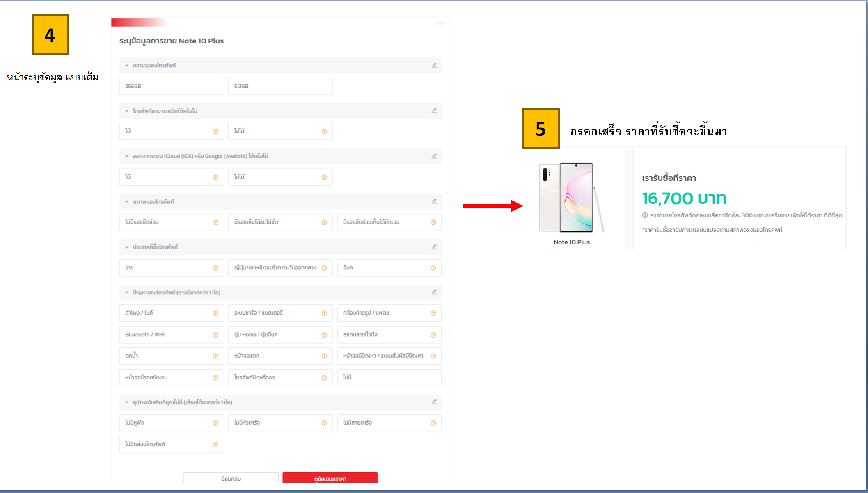The height and width of the screenshot is (493, 868).
Task: Open help icon on 'ไม่ได้' in power-on section
Action: pyautogui.click(x=324, y=132)
